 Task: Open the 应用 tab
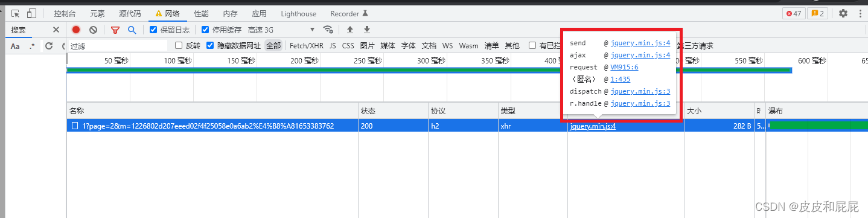[x=259, y=13]
